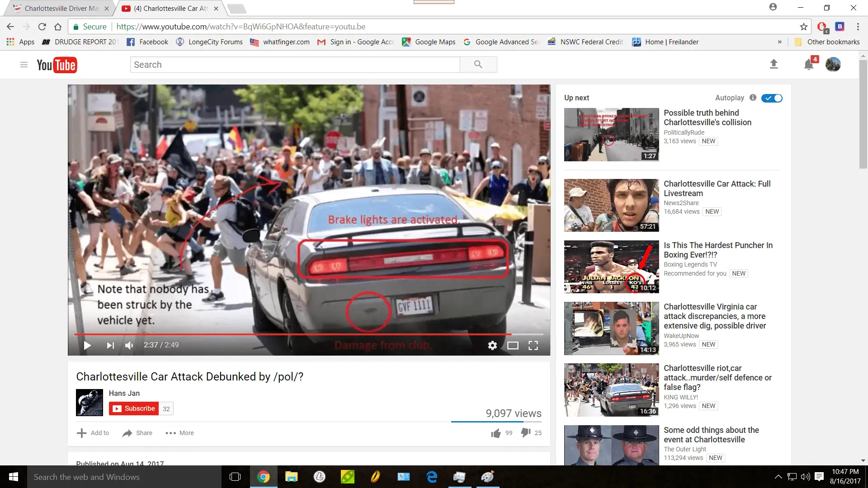Viewport: 868px width, 488px height.
Task: Open video settings gear
Action: (x=492, y=346)
